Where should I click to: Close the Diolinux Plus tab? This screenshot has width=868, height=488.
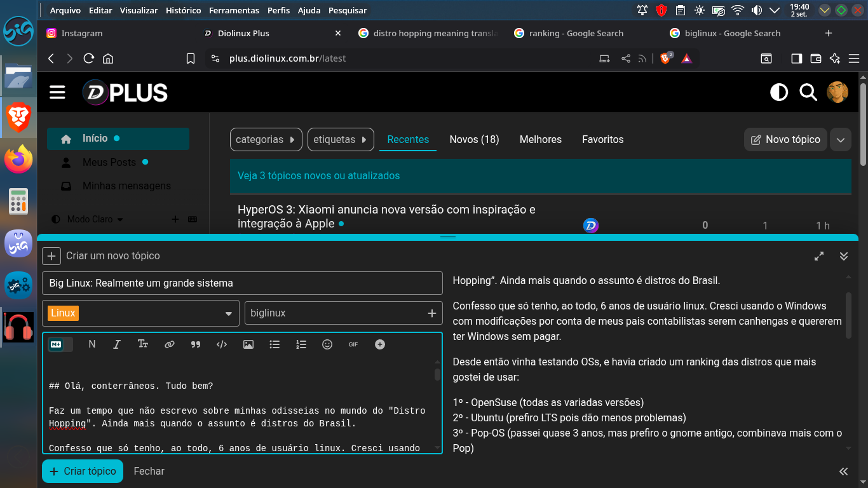pyautogui.click(x=338, y=33)
